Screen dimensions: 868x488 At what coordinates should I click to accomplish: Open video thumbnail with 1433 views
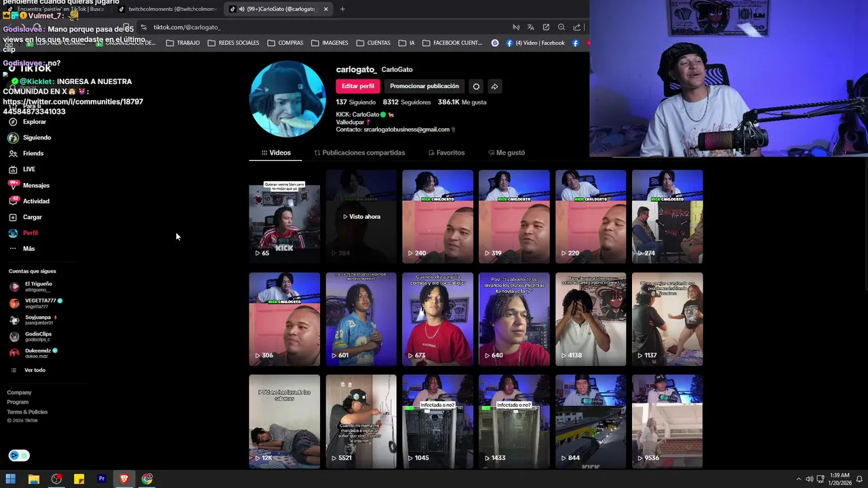click(x=514, y=422)
